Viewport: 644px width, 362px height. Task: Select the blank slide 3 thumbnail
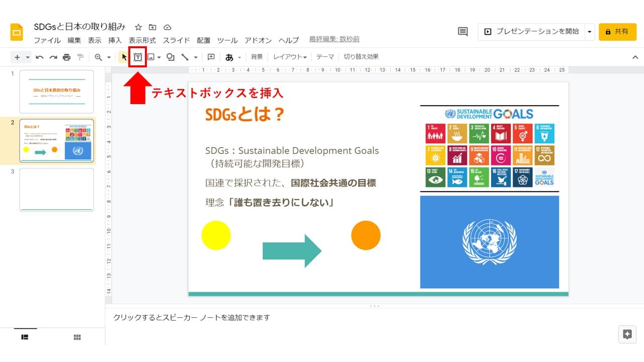(56, 190)
